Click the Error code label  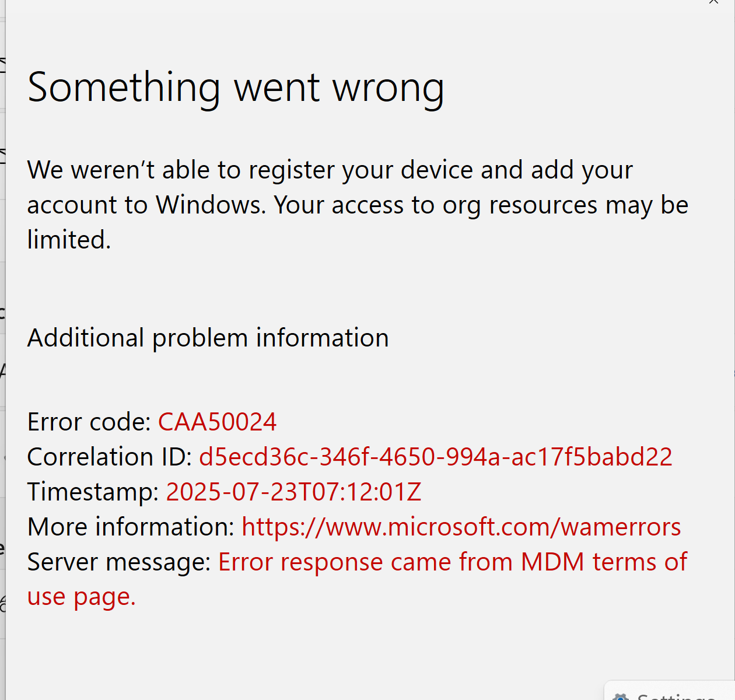(89, 421)
